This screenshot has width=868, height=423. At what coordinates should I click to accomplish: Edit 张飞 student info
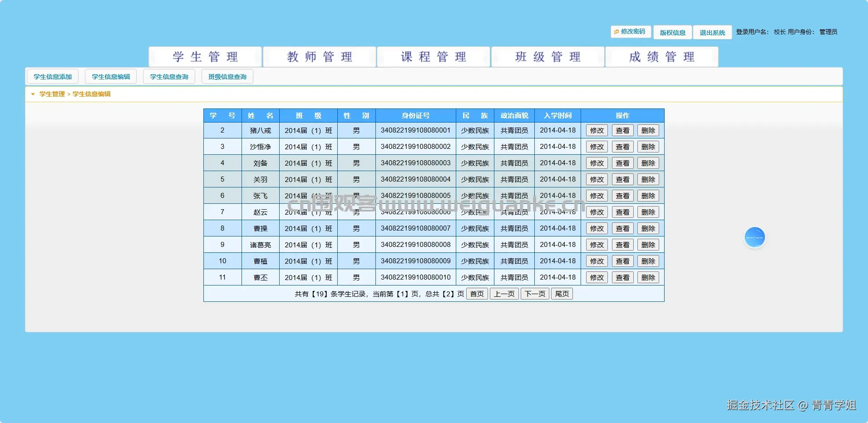(x=597, y=196)
